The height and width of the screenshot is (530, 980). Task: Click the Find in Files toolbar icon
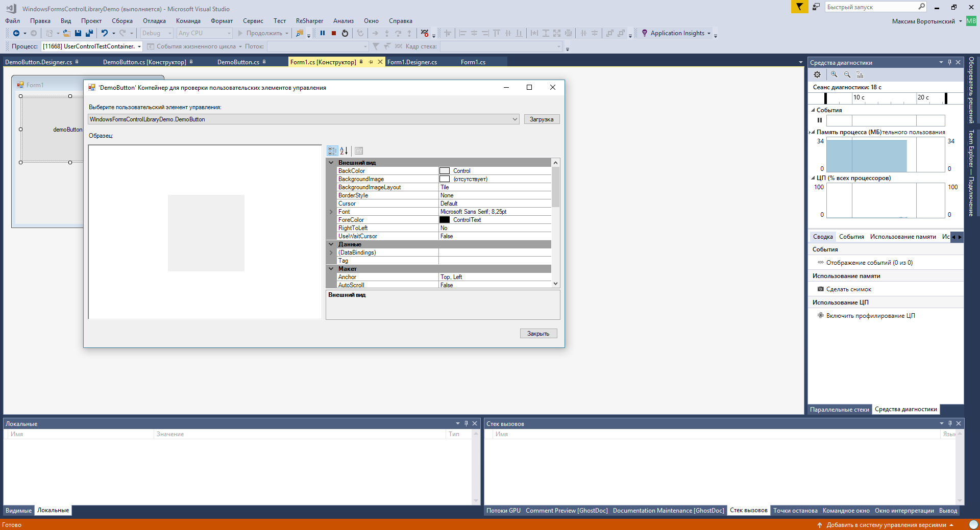tap(300, 33)
